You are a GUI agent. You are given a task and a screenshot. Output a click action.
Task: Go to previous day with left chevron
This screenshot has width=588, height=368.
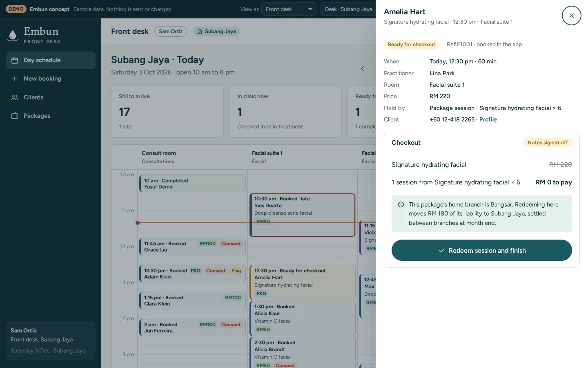pos(362,69)
